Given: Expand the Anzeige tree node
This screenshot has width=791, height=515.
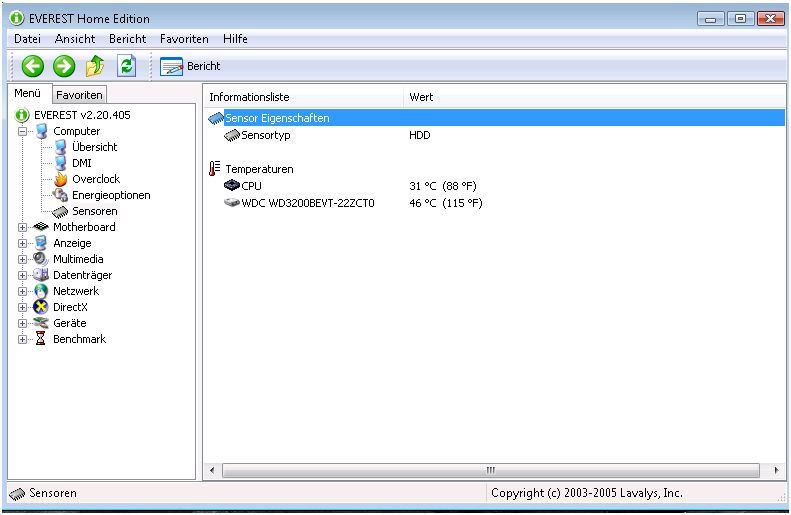Looking at the screenshot, I should (22, 244).
